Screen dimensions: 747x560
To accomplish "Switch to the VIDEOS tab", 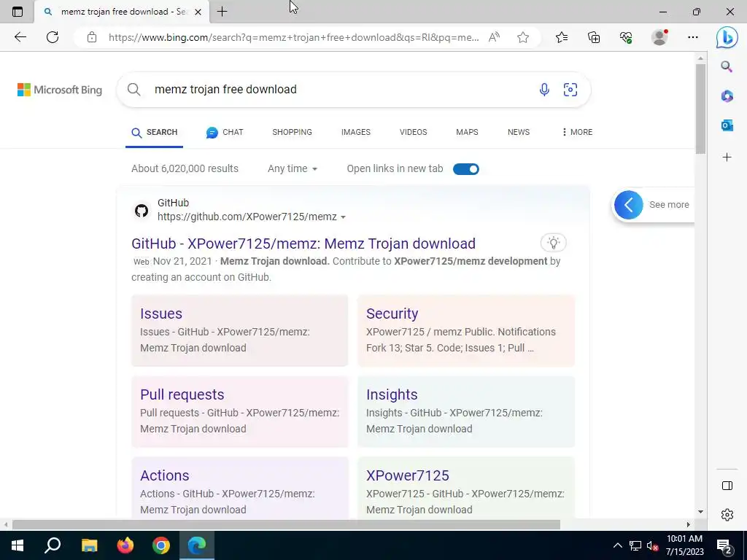I will [413, 132].
